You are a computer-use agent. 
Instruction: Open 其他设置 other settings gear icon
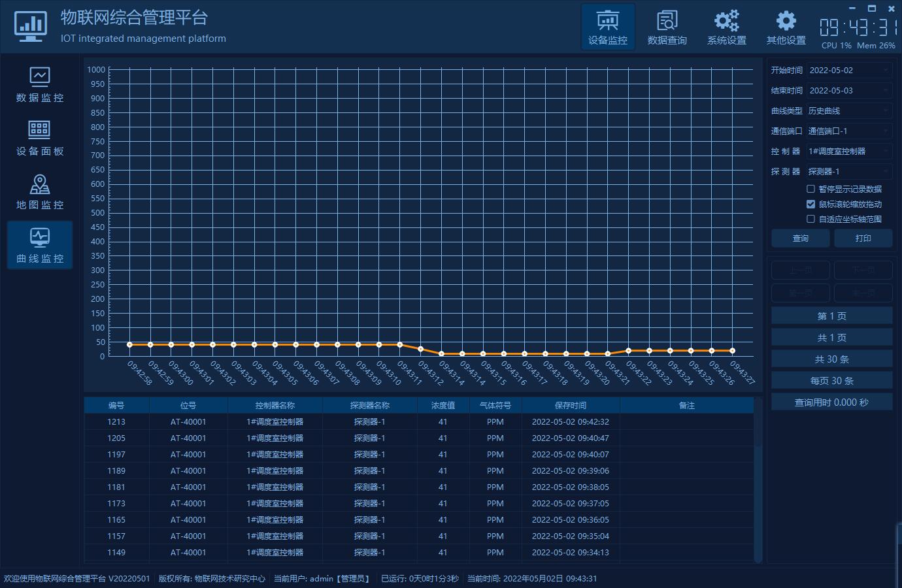click(x=786, y=27)
